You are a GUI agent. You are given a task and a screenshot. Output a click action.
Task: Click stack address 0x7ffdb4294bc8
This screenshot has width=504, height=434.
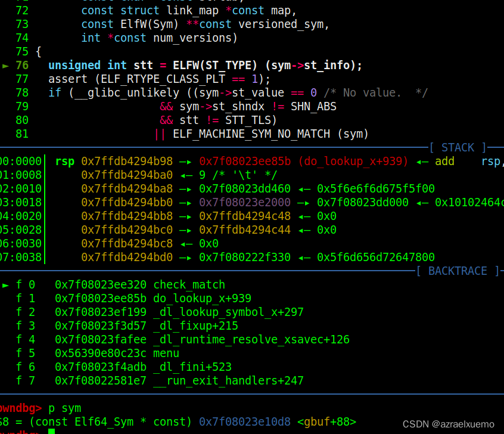[127, 244]
